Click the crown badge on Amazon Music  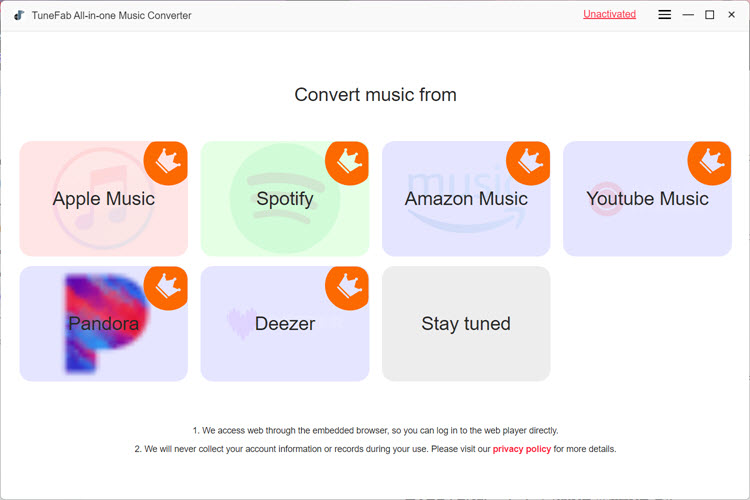(x=529, y=163)
